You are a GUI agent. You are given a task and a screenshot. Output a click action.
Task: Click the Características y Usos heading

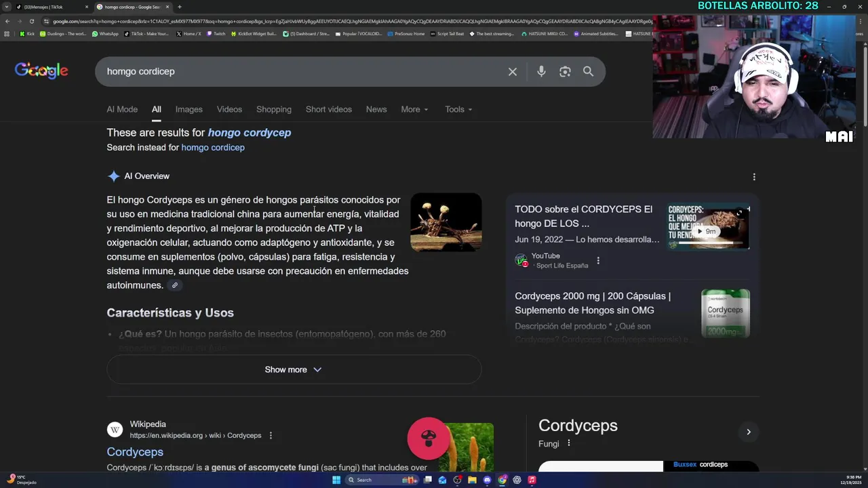170,312
